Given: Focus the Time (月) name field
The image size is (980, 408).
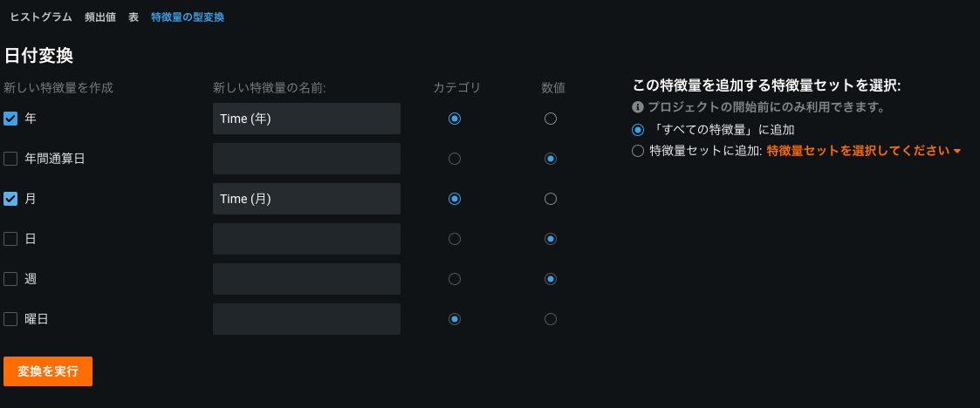Looking at the screenshot, I should tap(306, 199).
